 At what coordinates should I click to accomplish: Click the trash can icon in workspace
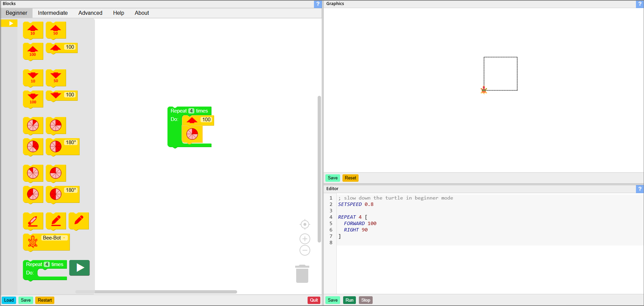[x=302, y=274]
